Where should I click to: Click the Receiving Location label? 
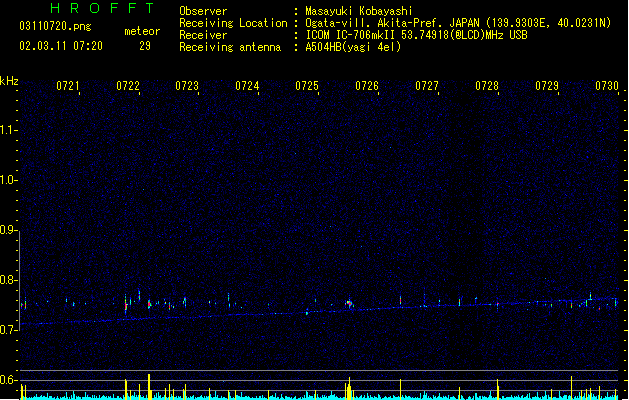click(x=233, y=23)
